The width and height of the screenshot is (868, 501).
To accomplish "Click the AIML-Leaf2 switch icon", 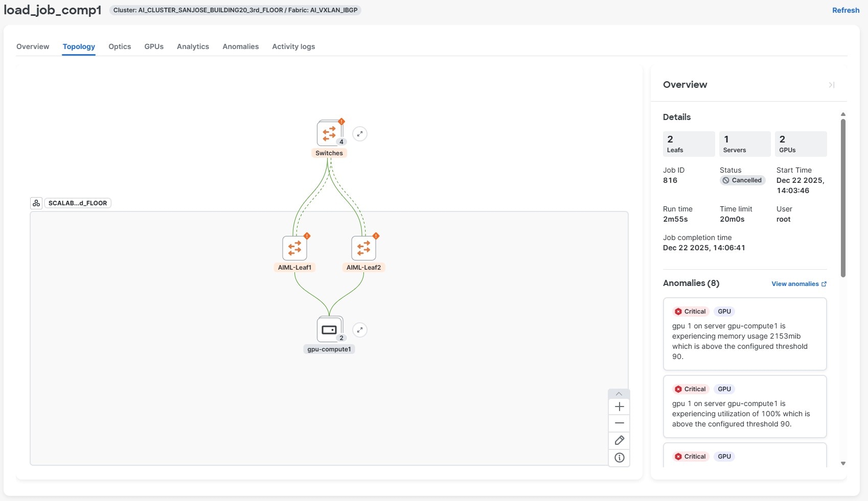I will point(363,248).
